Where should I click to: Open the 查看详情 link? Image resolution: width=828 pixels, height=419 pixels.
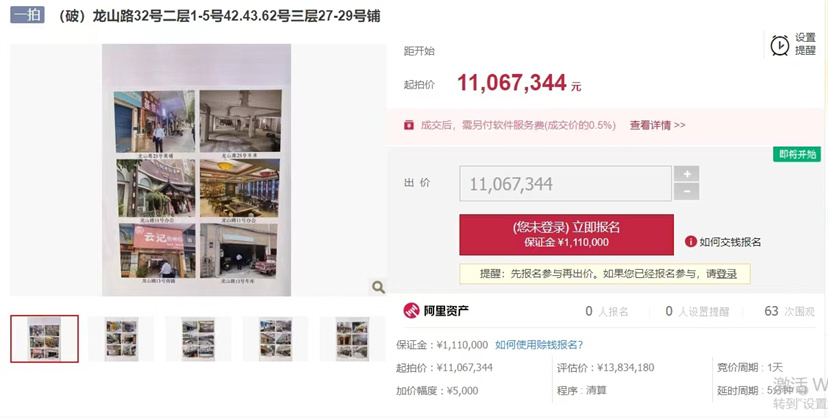pos(657,125)
